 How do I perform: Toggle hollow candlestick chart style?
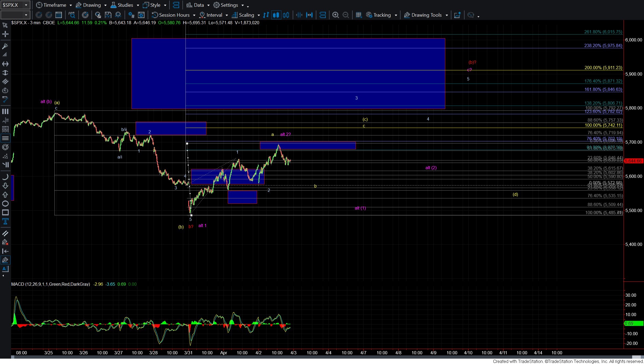[x=286, y=15]
